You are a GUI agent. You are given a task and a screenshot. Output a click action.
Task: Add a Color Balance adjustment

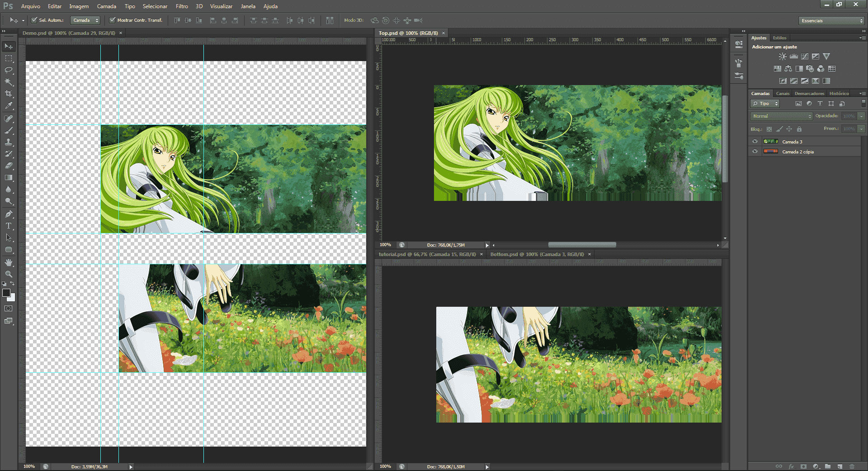788,69
